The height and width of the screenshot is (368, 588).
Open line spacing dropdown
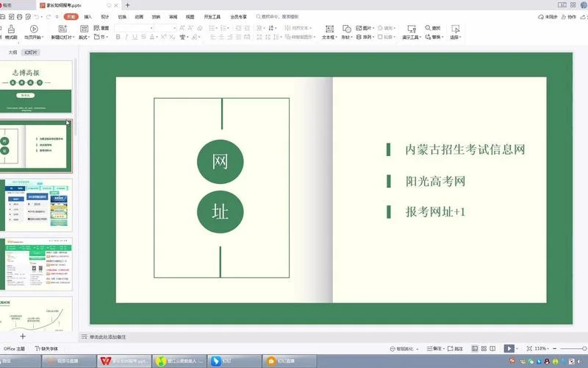pos(277,37)
